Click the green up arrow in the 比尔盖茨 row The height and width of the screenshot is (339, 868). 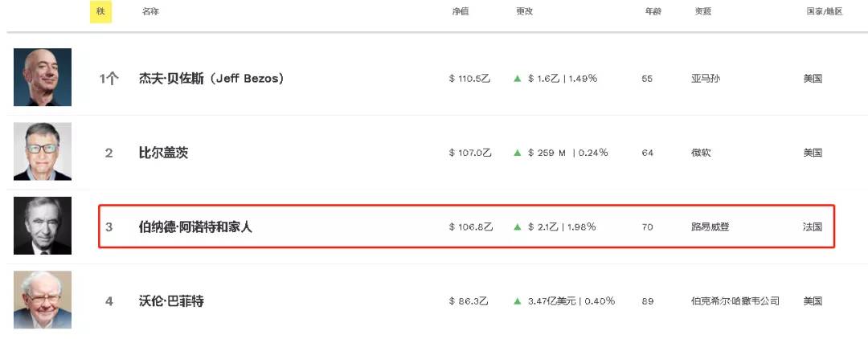pyautogui.click(x=518, y=153)
